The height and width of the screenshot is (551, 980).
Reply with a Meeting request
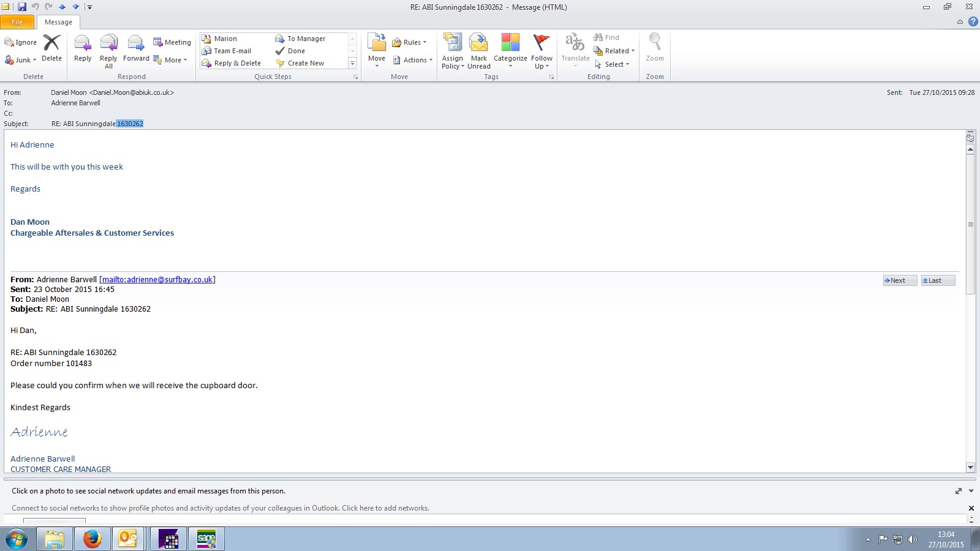pos(172,42)
